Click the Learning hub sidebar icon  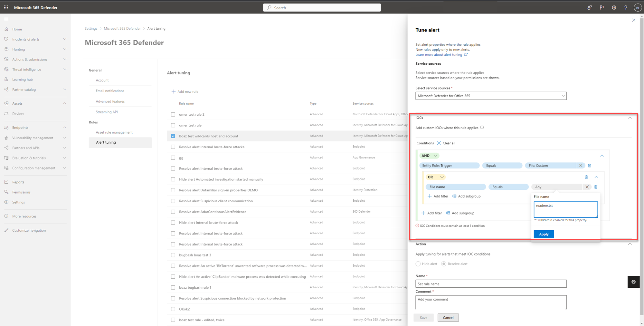click(6, 79)
